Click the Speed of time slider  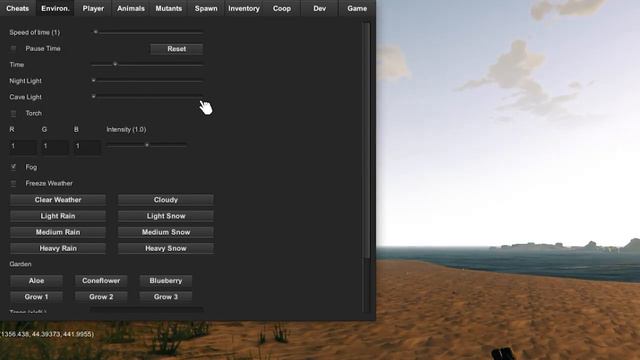click(x=147, y=32)
